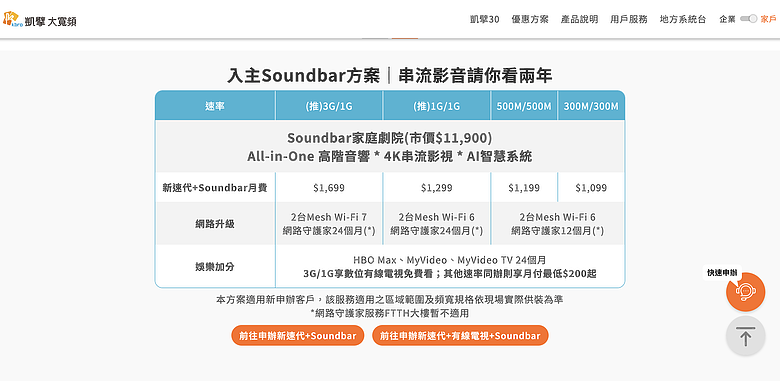
Task: Click the $1,699 monthly fee cell
Action: coord(329,188)
